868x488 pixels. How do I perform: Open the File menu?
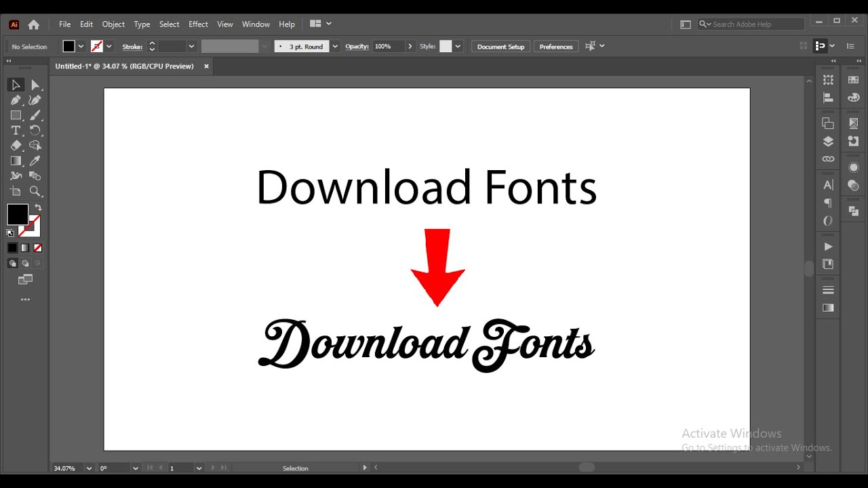(64, 24)
